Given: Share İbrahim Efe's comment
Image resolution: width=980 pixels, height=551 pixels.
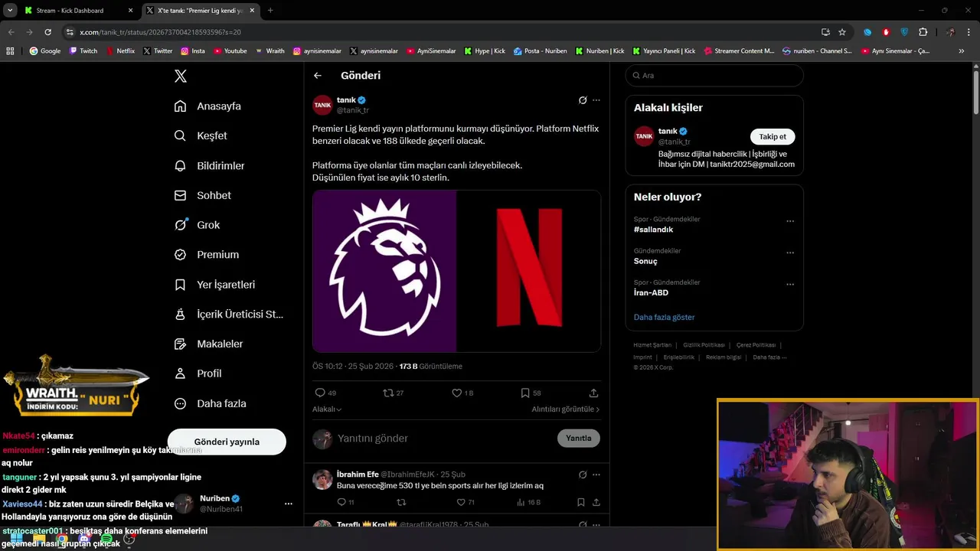Looking at the screenshot, I should pyautogui.click(x=596, y=502).
